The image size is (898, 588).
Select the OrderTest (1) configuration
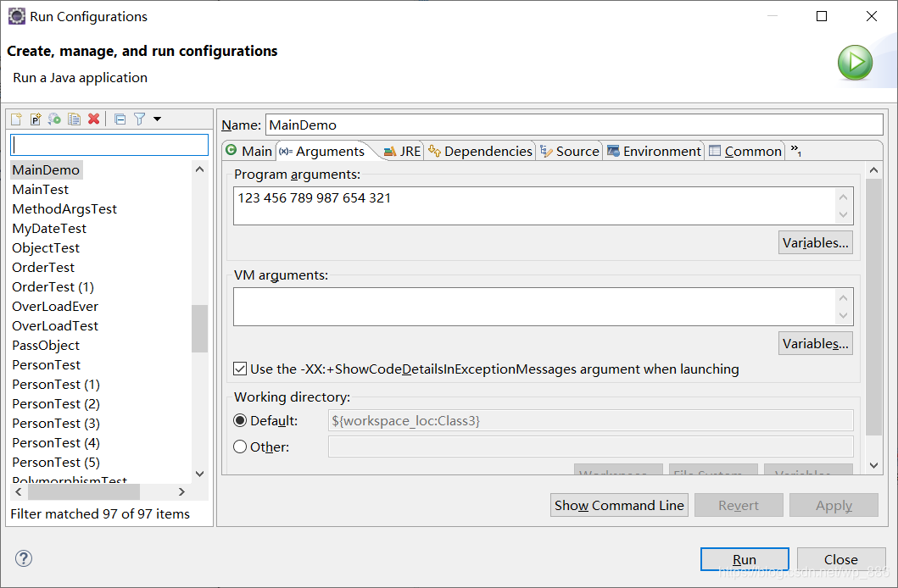[53, 286]
